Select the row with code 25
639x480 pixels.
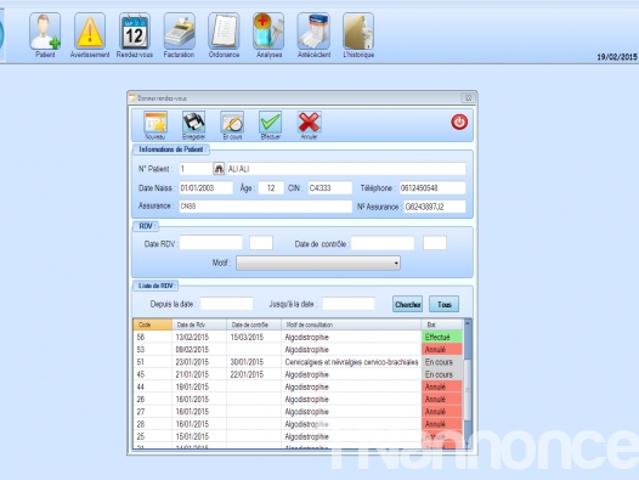point(298,436)
